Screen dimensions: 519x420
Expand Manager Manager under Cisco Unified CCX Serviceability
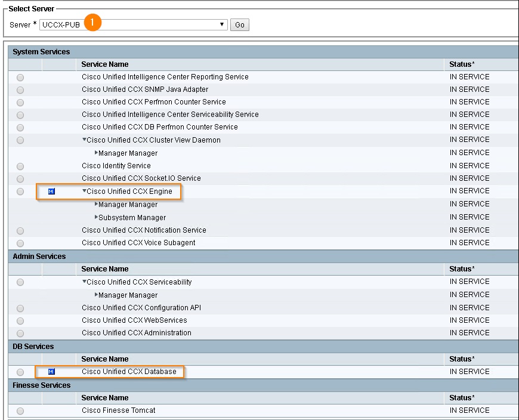[96, 295]
